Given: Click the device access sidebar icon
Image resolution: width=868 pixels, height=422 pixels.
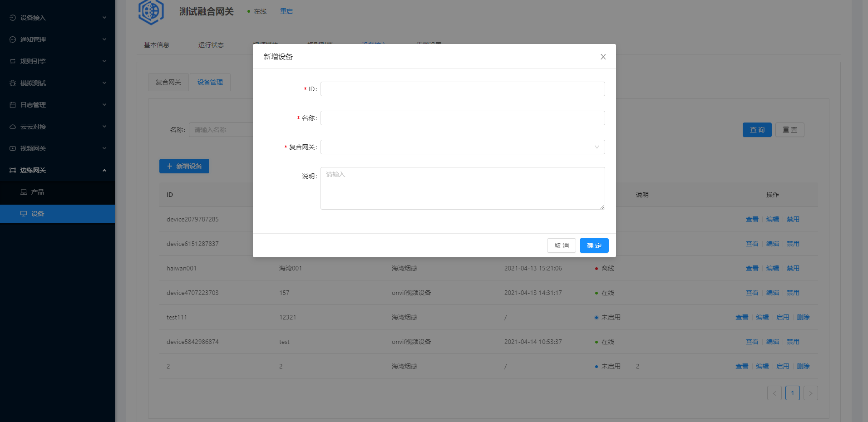Looking at the screenshot, I should click(13, 18).
